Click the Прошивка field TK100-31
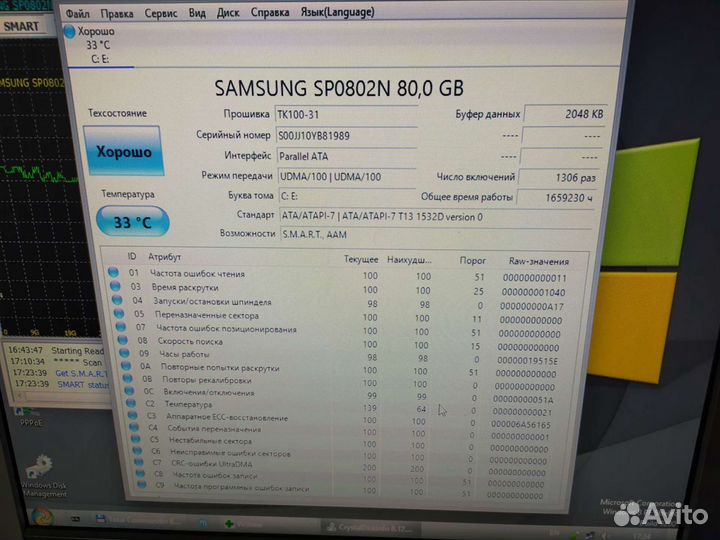This screenshot has width=720, height=540. (x=346, y=114)
